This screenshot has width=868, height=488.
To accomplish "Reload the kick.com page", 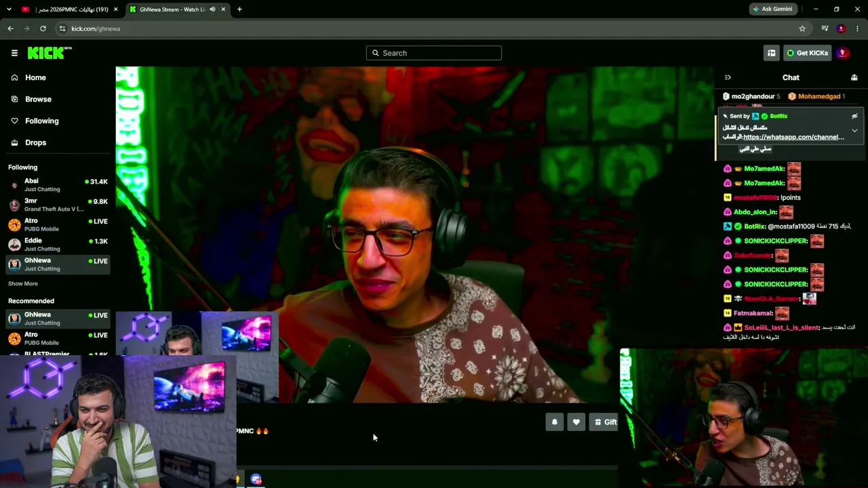I will (43, 28).
